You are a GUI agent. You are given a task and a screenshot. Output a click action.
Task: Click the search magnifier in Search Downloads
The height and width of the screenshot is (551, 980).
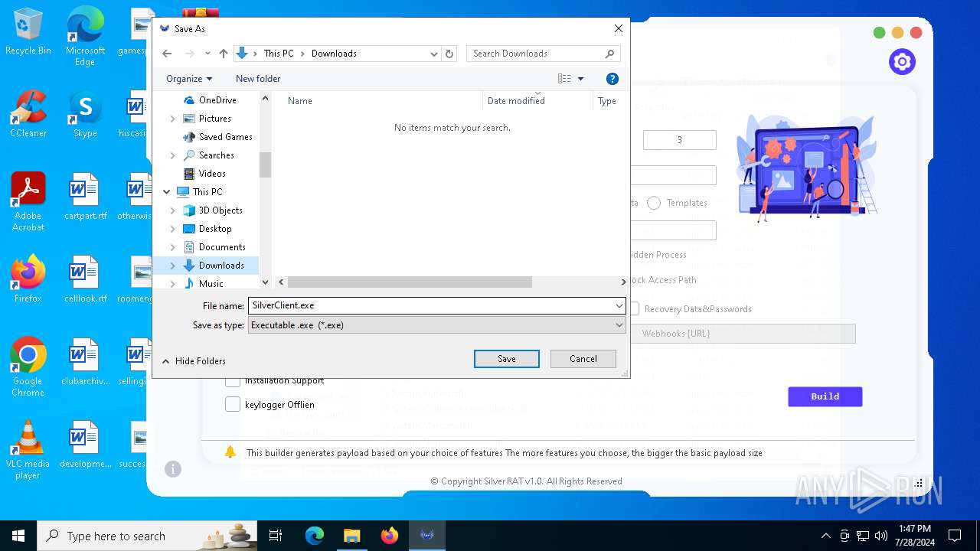609,54
